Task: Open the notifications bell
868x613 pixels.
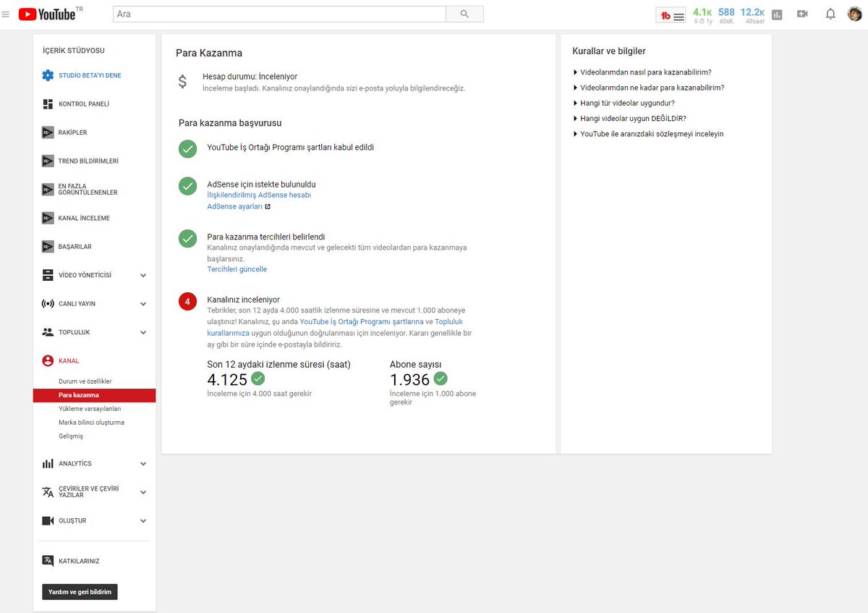Action: coord(830,14)
